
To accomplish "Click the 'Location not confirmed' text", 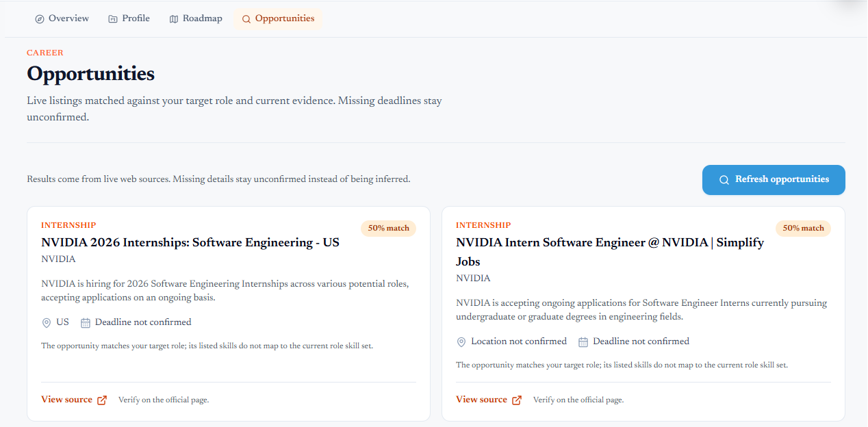I will [x=519, y=341].
